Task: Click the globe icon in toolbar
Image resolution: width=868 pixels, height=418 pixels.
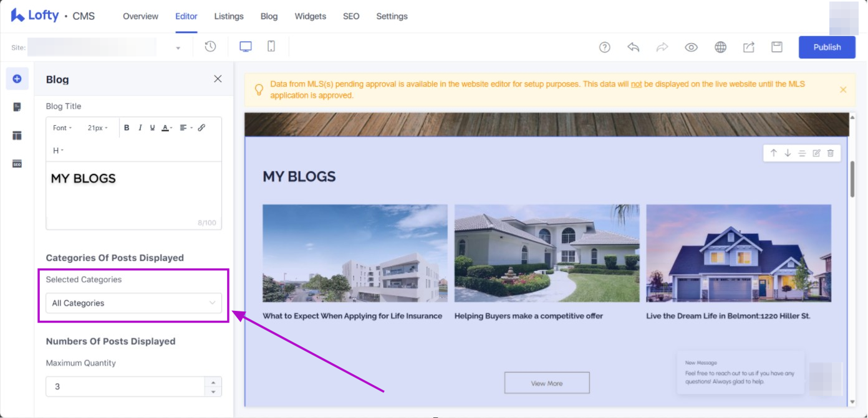Action: click(x=720, y=47)
